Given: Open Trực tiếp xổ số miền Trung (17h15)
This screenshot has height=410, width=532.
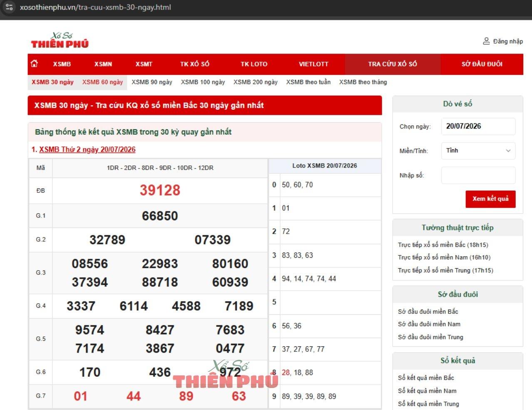Looking at the screenshot, I should point(445,270).
